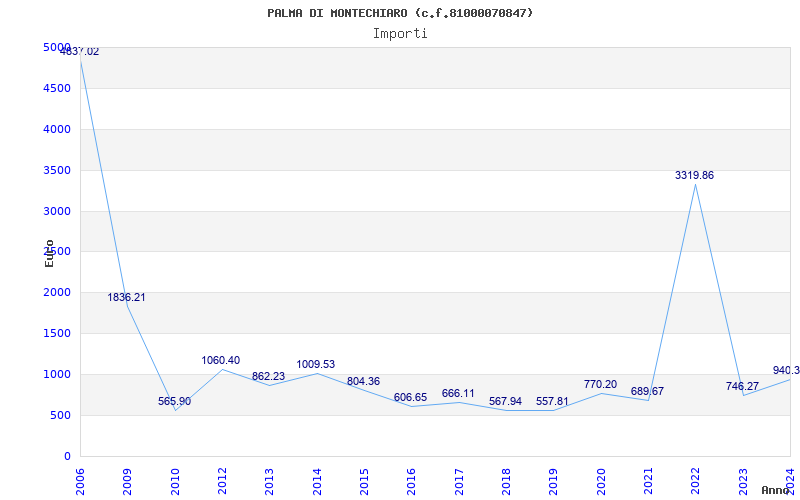The width and height of the screenshot is (800, 500).
Task: Select the 666.11 data label
Action: [458, 393]
